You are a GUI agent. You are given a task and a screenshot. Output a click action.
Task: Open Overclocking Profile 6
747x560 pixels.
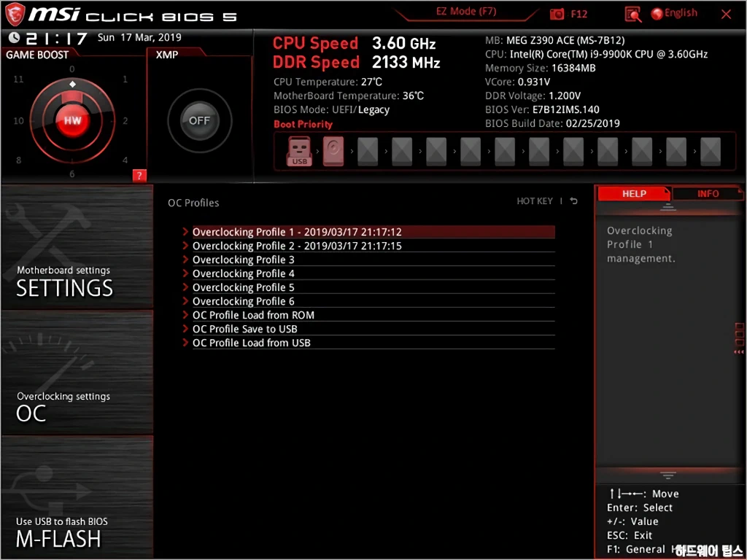[x=373, y=301]
